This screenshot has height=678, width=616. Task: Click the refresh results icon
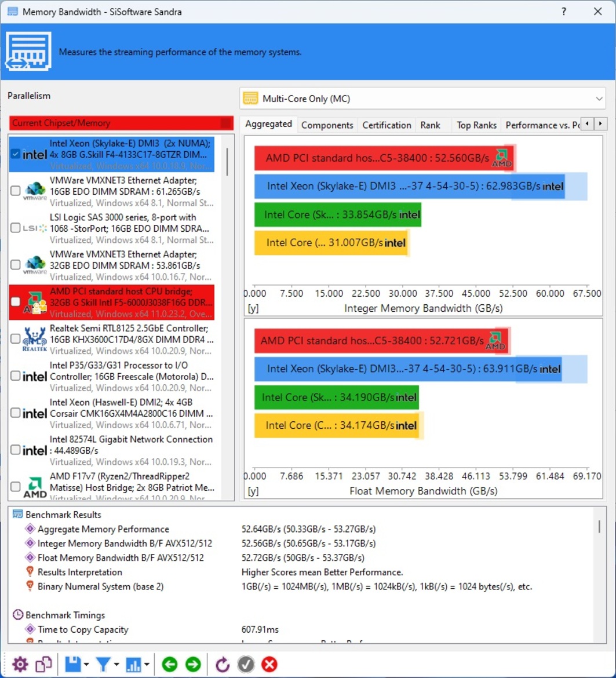[x=222, y=664]
